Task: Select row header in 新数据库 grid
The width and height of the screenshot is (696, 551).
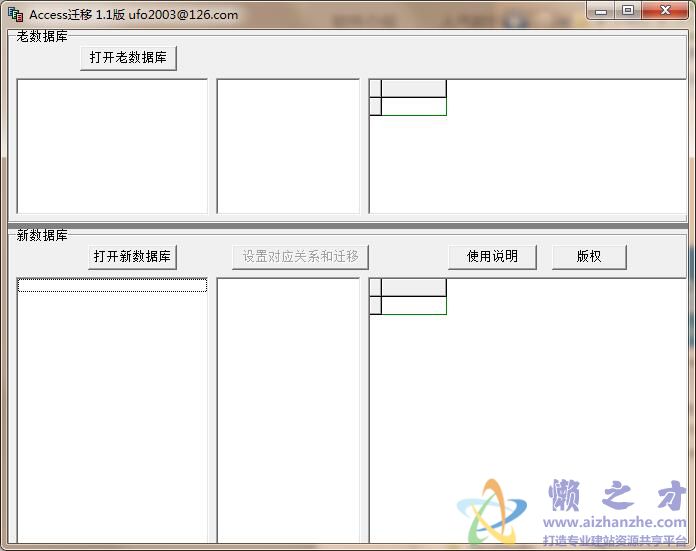Action: pyautogui.click(x=376, y=305)
